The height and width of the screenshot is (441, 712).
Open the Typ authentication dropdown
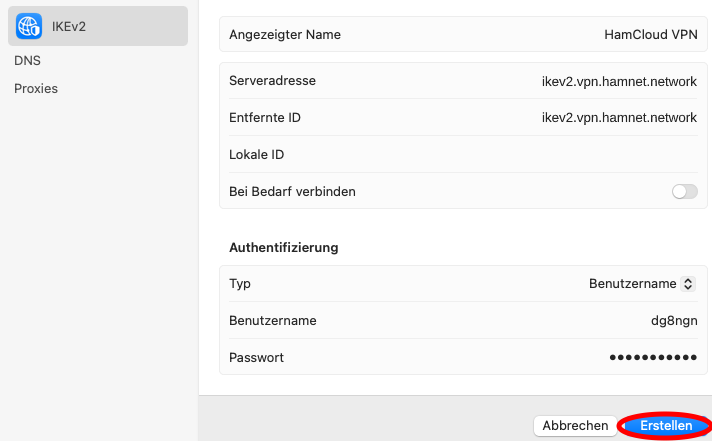[x=642, y=284]
